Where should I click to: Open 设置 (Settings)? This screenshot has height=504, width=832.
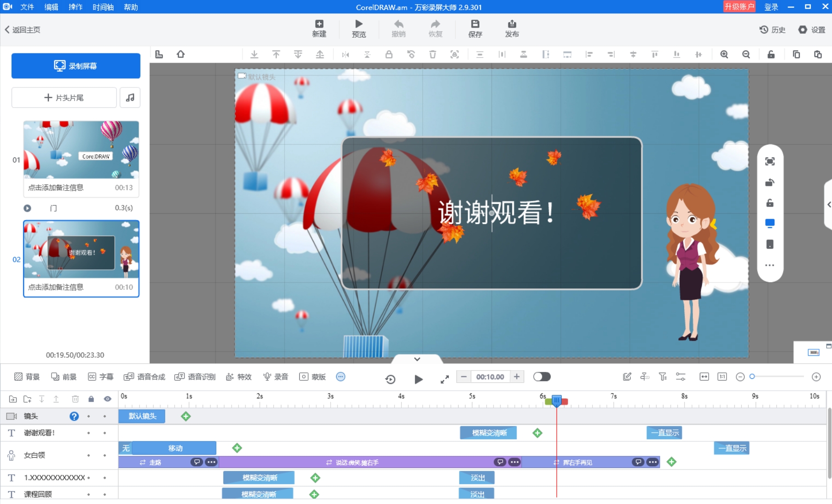(812, 29)
